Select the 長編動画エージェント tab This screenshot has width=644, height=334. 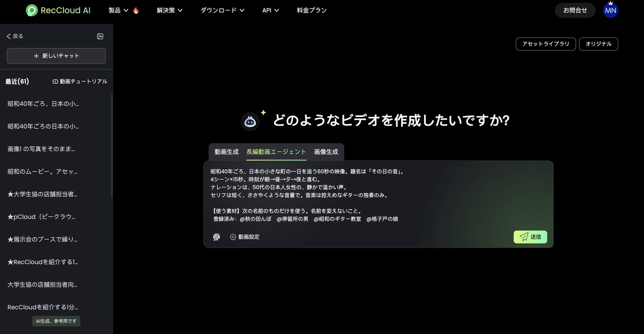[x=276, y=152]
